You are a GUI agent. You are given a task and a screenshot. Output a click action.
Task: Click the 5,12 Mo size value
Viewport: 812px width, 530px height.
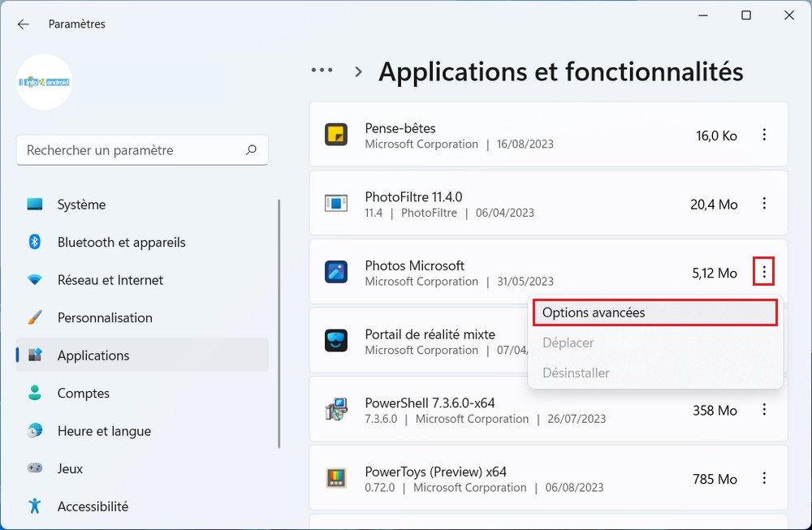pyautogui.click(x=715, y=273)
